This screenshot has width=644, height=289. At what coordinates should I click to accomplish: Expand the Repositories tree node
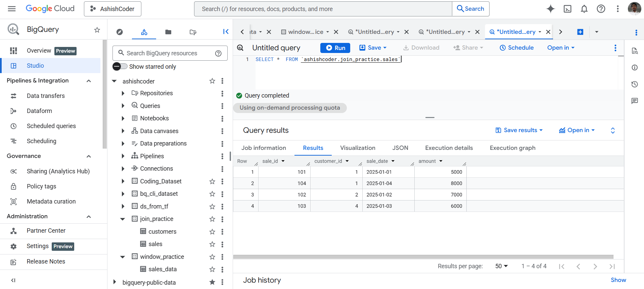tap(123, 93)
